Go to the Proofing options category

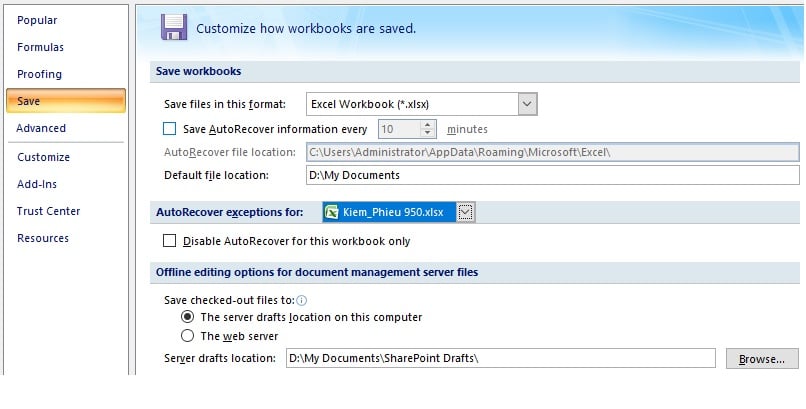(39, 74)
